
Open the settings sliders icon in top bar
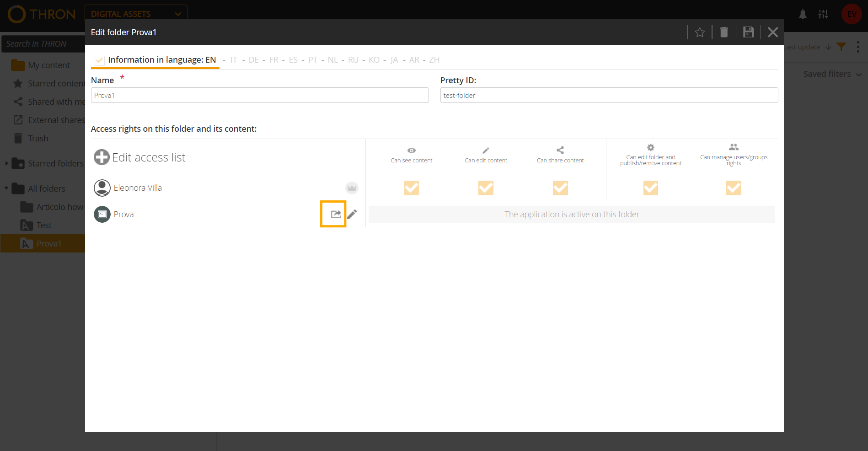pyautogui.click(x=823, y=14)
